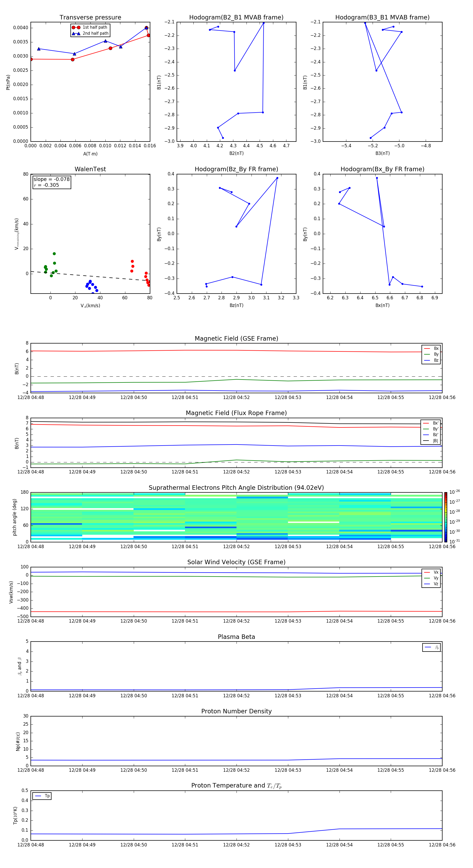Click 'Bz' in the GSE magnetic field legend

[436, 360]
